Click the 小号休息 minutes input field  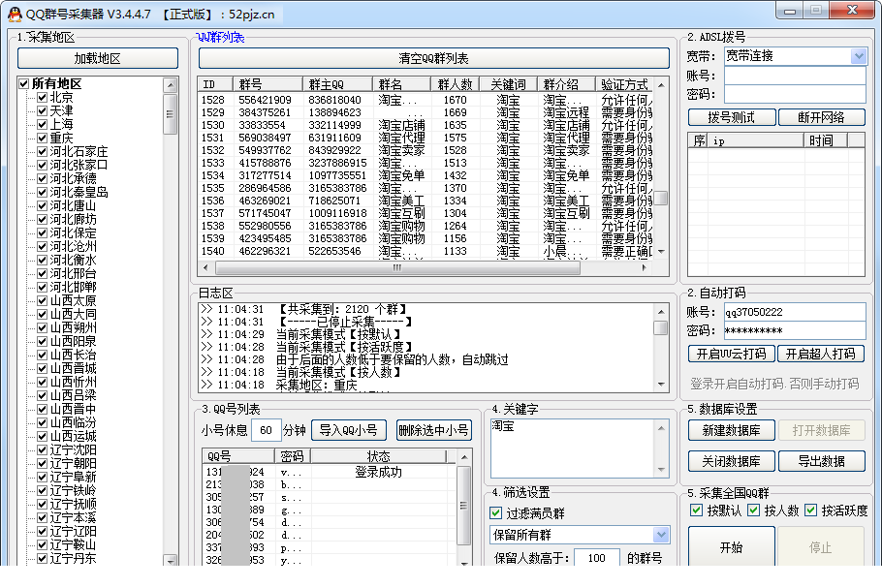(266, 431)
